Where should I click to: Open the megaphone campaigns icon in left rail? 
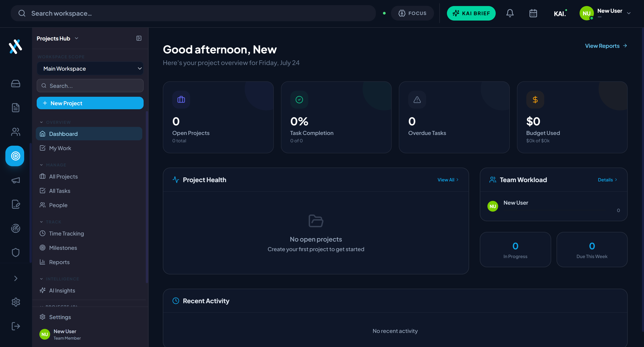pos(15,180)
